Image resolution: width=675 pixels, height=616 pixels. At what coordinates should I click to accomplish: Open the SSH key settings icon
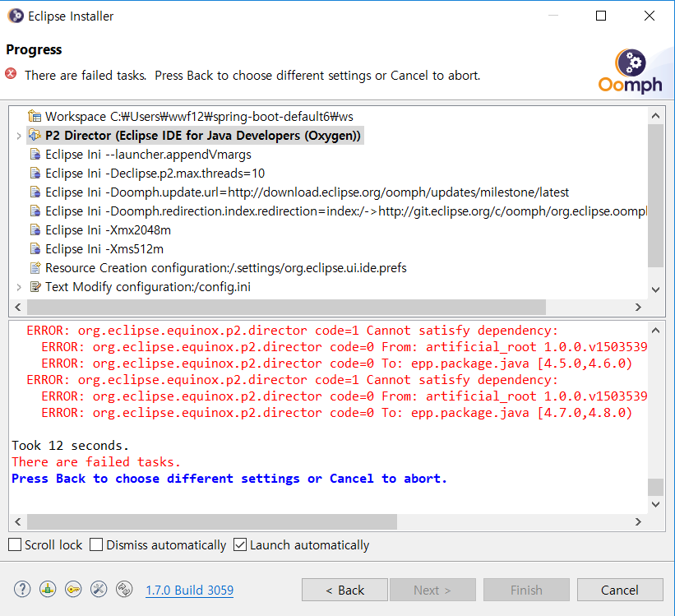click(x=73, y=589)
